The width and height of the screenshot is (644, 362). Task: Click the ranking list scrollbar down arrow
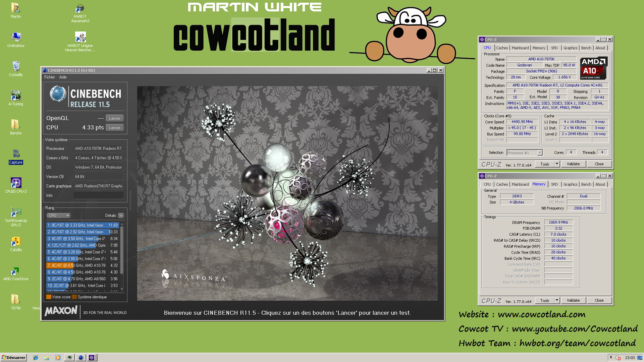(122, 289)
